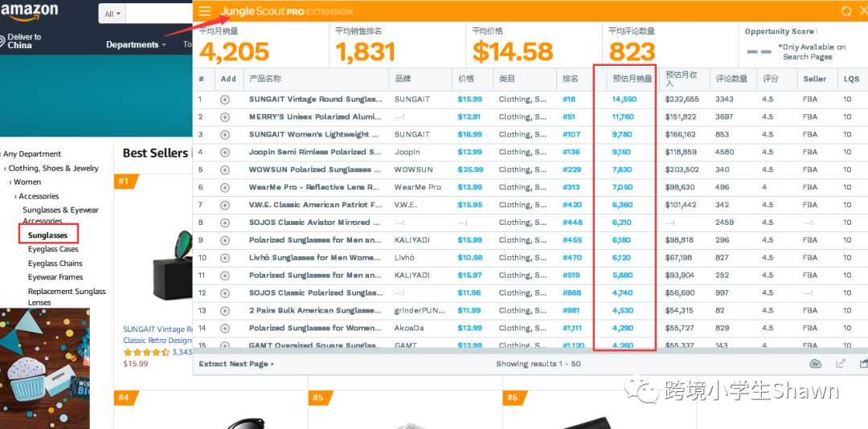Open MERRY'S Unisex Polarized product name
Viewport: 868px width, 429px height.
coord(315,117)
